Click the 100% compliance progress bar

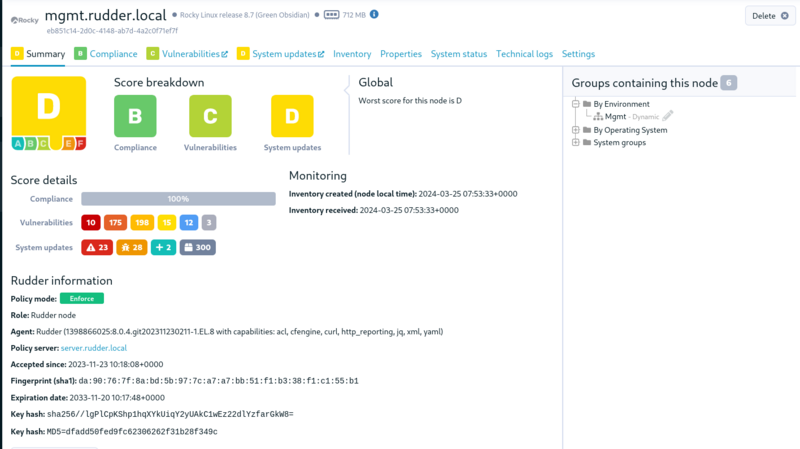[x=179, y=199]
